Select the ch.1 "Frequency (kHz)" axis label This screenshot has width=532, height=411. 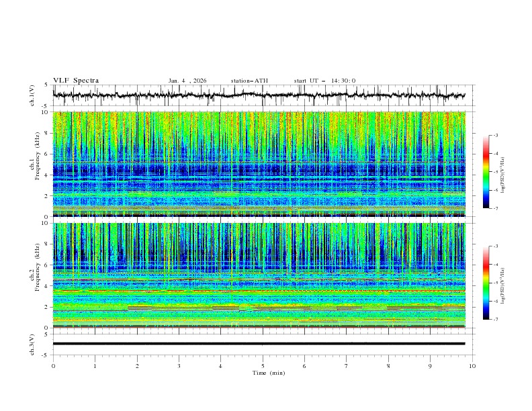[x=38, y=154]
